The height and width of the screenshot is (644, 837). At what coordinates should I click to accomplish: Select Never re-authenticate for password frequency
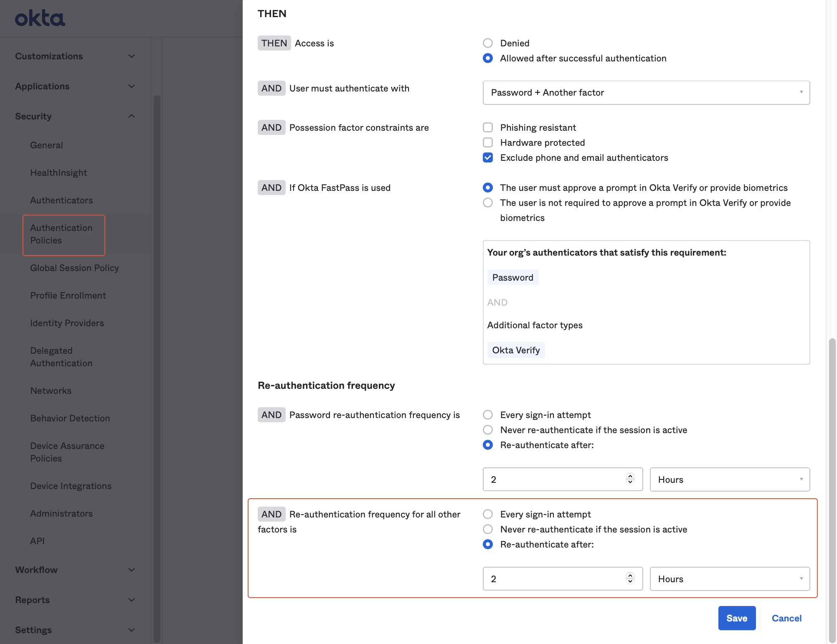[488, 430]
